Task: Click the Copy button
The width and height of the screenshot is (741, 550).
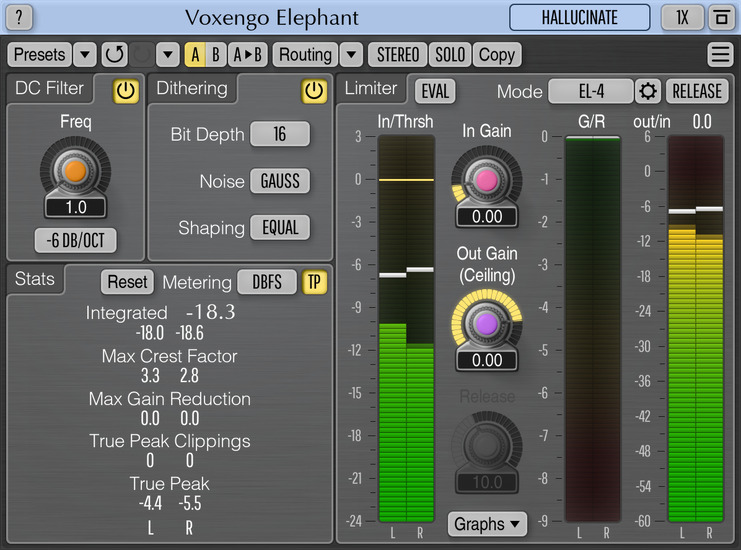Action: pyautogui.click(x=497, y=55)
